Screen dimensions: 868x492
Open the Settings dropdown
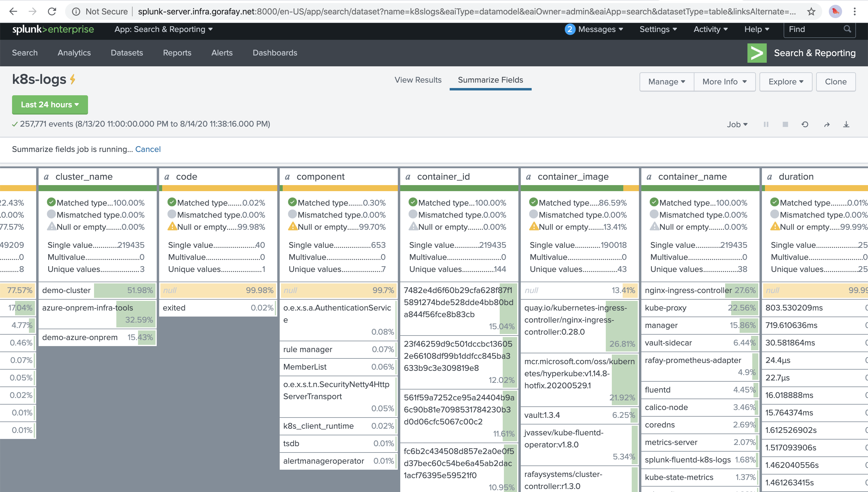(x=658, y=30)
